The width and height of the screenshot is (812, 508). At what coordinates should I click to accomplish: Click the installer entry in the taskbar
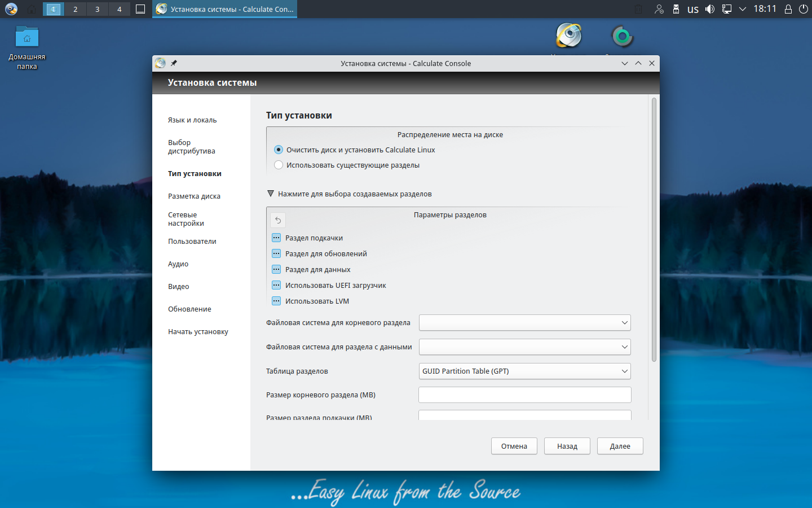(224, 9)
